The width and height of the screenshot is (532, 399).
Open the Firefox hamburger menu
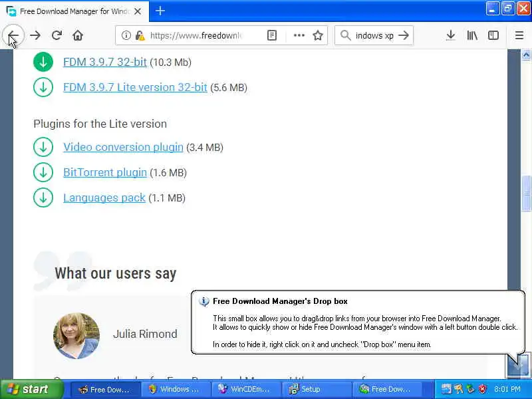point(519,35)
